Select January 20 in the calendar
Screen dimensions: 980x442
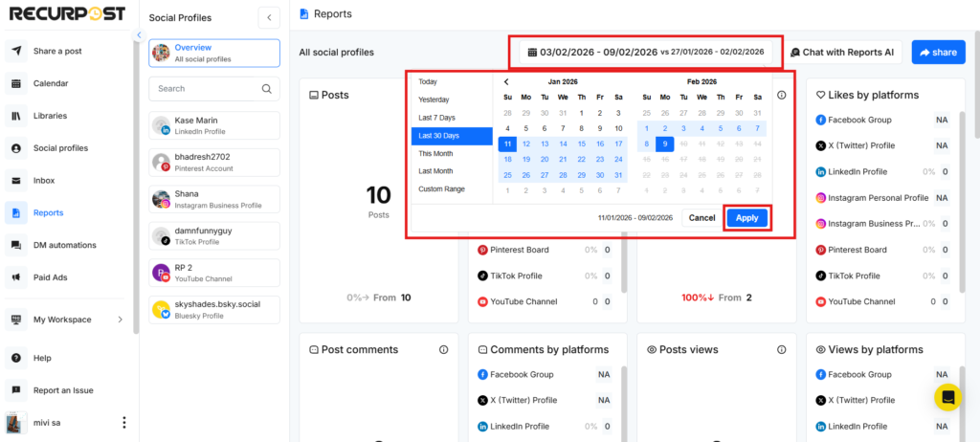coord(545,160)
